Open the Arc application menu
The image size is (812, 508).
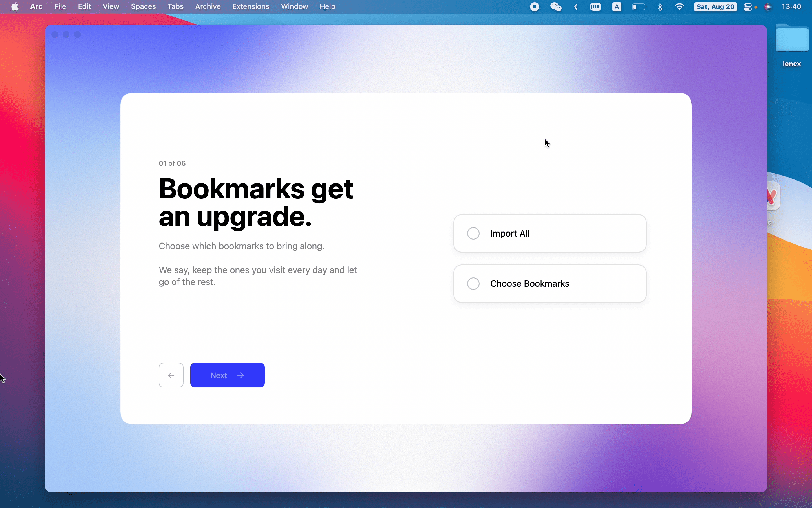(x=36, y=7)
